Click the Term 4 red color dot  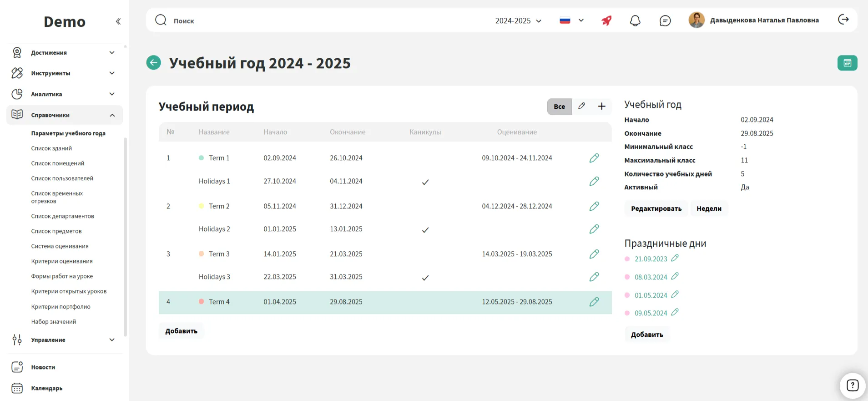click(x=201, y=301)
